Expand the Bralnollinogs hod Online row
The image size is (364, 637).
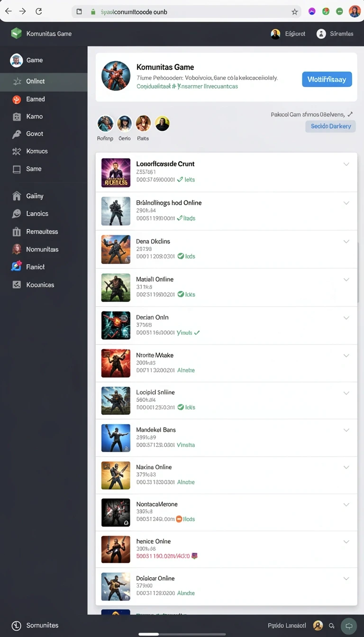click(x=346, y=203)
